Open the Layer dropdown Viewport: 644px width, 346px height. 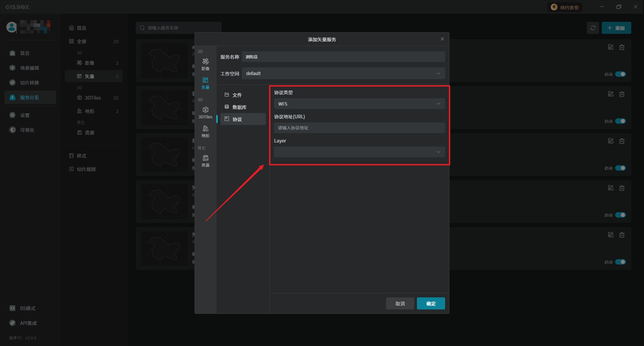click(x=359, y=152)
